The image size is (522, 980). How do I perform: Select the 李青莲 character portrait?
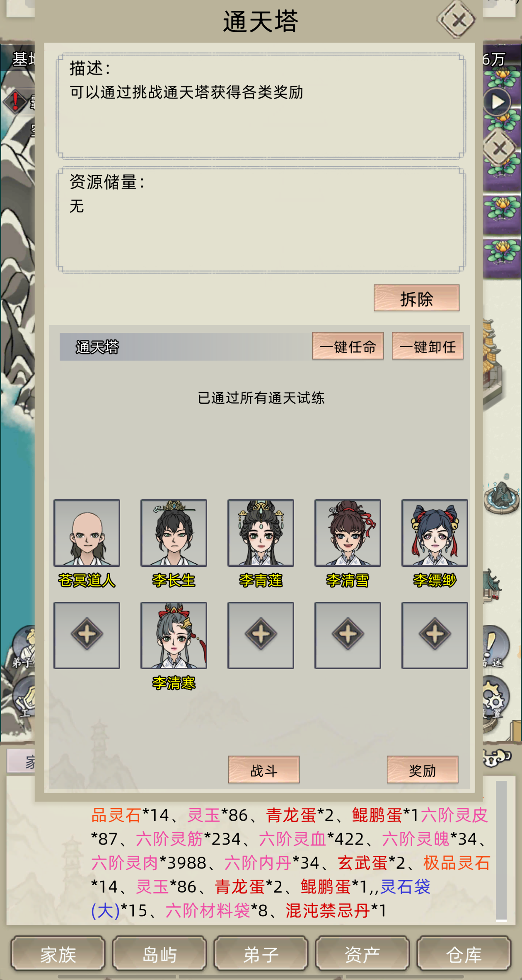pos(261,533)
